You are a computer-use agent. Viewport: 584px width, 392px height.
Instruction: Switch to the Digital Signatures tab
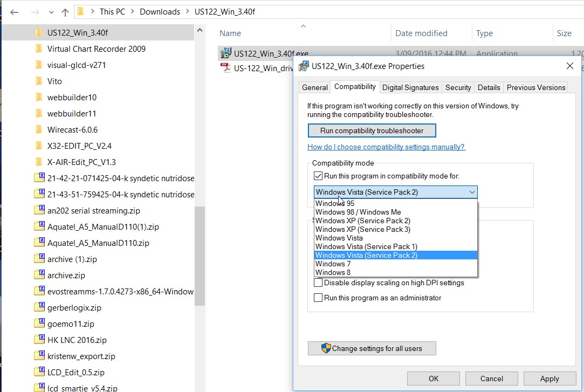[x=410, y=87]
